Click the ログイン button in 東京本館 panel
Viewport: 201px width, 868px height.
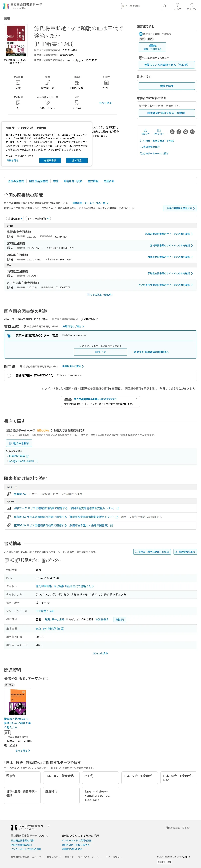click(100, 352)
